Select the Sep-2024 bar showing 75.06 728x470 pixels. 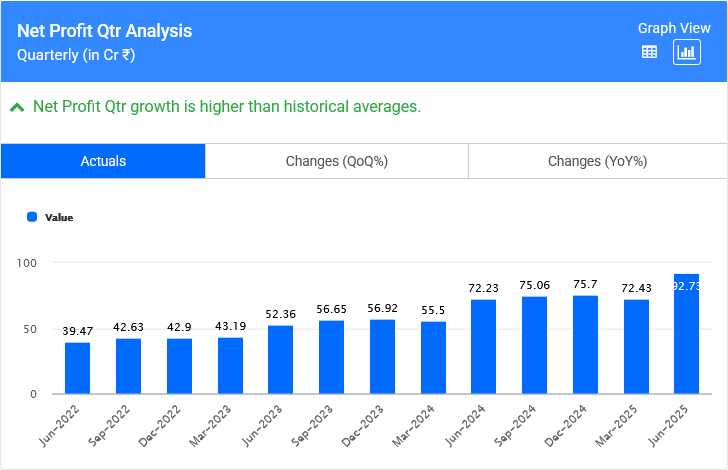point(535,345)
